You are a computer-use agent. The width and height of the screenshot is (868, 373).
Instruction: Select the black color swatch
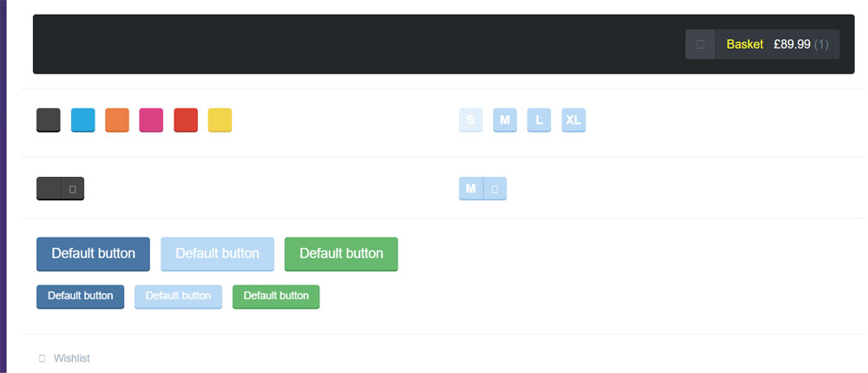click(49, 120)
